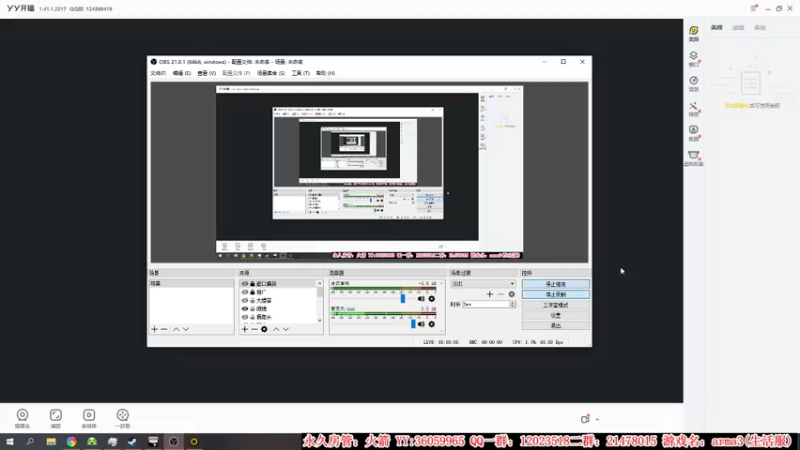Toggle eye visibility of second source row
Screen dimensions: 800x450
coord(245,292)
